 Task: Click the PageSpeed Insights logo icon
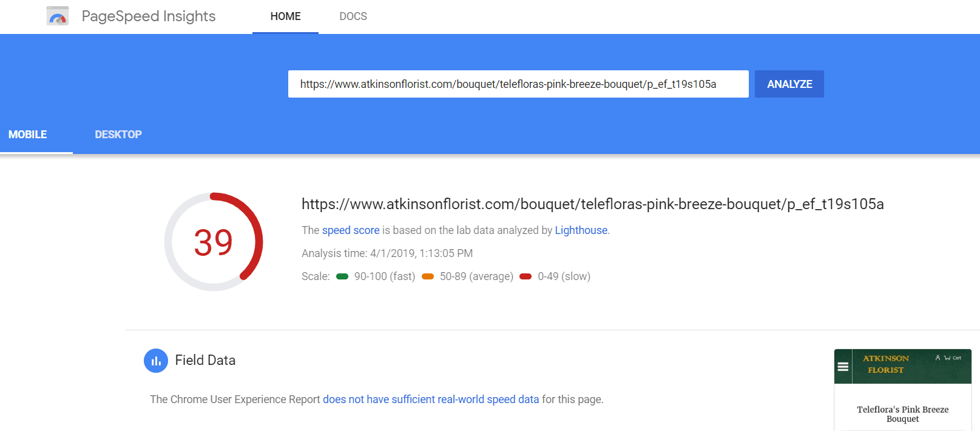click(58, 16)
